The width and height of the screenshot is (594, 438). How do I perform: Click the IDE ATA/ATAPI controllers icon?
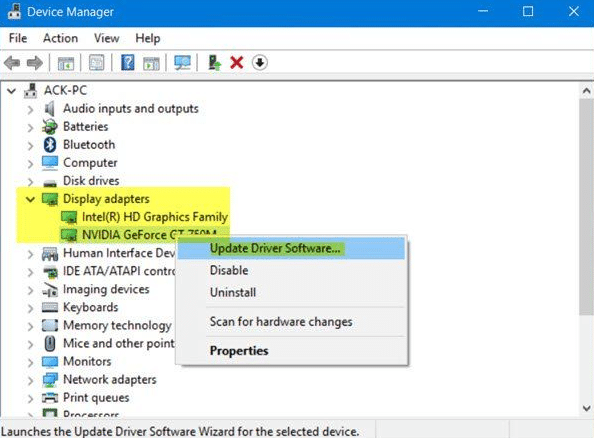pyautogui.click(x=50, y=271)
